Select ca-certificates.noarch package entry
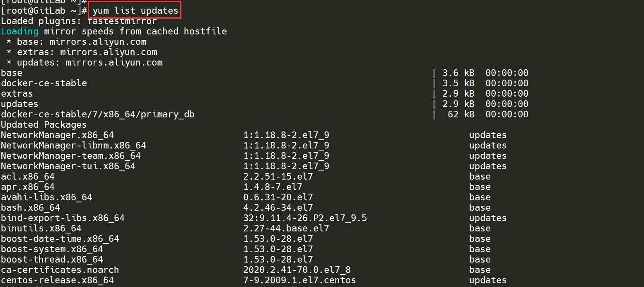644x287 pixels. 60,270
